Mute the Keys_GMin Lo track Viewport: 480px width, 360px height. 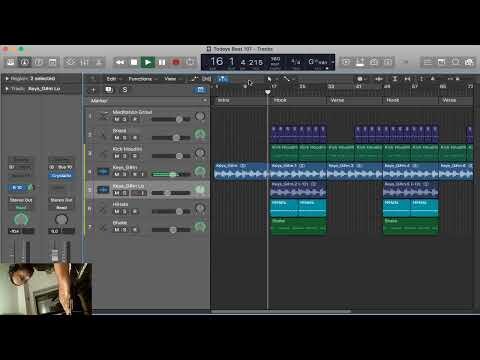[x=117, y=193]
